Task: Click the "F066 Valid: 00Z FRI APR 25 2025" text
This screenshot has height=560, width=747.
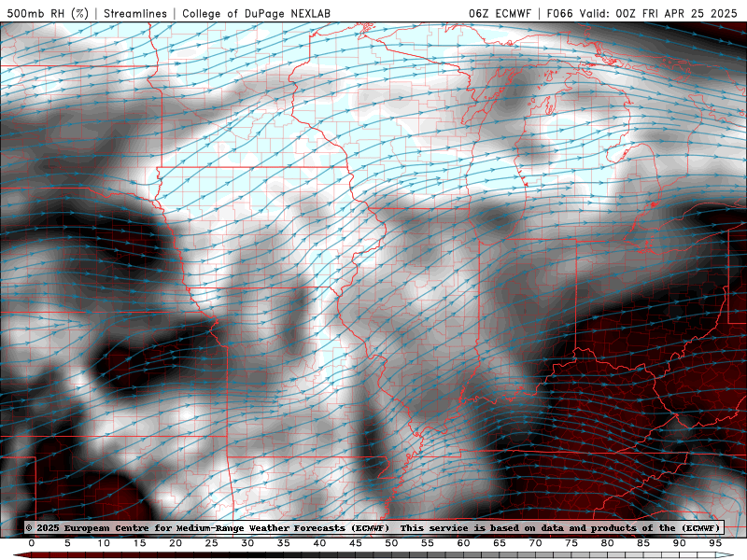Action: point(641,13)
